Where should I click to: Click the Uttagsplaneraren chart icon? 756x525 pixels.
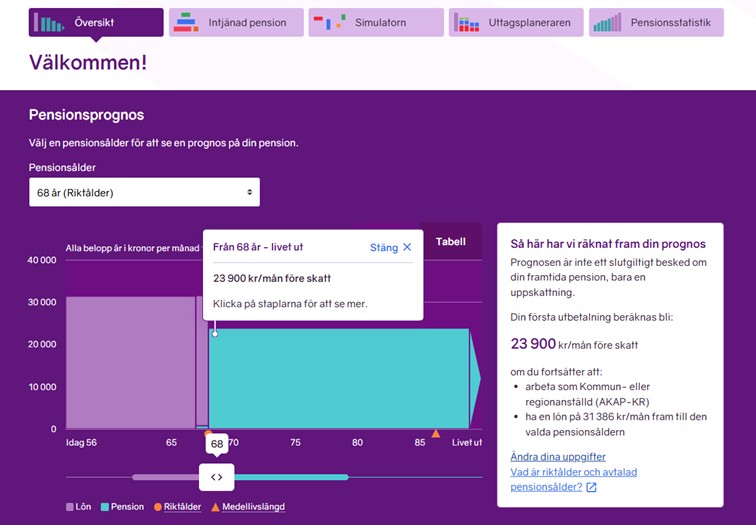click(467, 22)
